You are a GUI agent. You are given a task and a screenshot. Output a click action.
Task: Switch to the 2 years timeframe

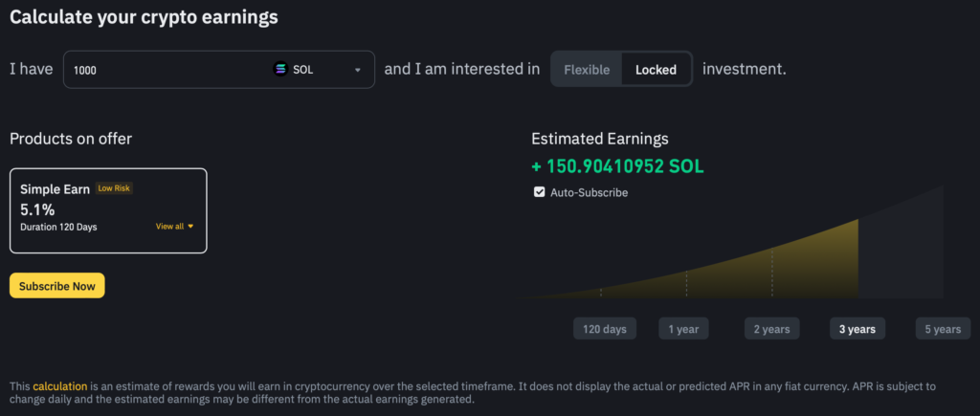click(771, 329)
